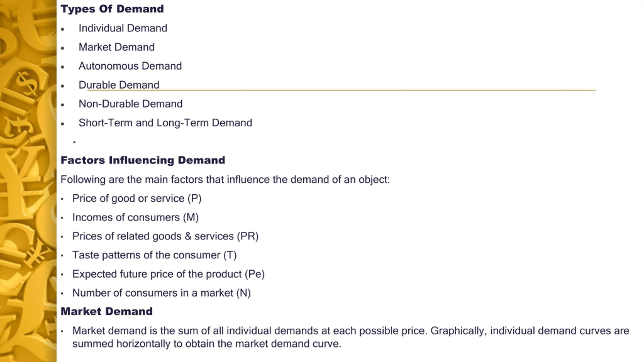The image size is (644, 362).
Task: Select the Individual Demand bullet
Action: coord(123,28)
